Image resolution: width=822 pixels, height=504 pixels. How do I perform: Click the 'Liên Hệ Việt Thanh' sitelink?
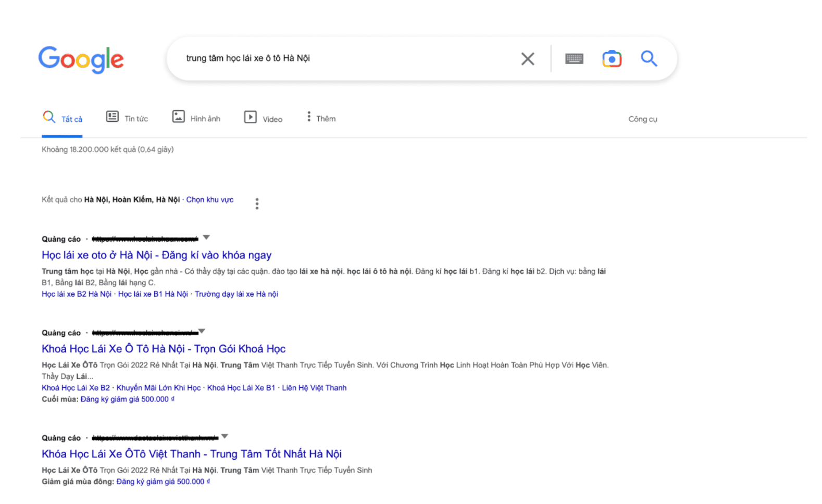(x=314, y=388)
